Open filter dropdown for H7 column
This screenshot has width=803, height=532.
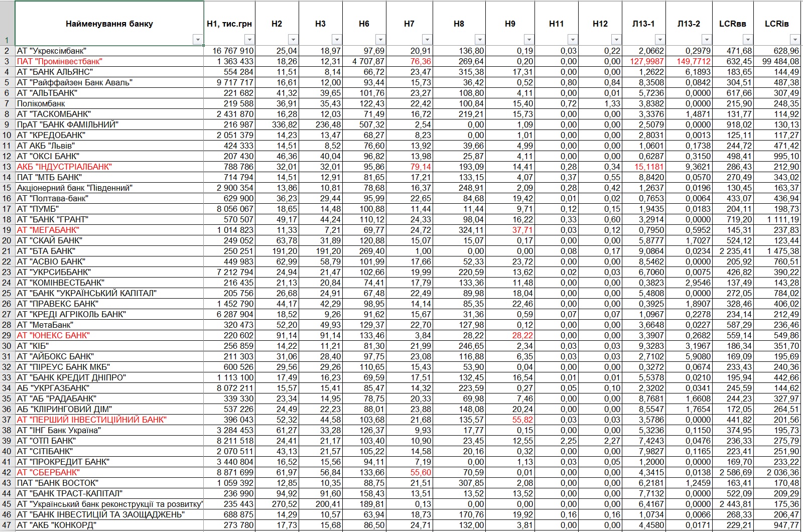click(x=427, y=40)
